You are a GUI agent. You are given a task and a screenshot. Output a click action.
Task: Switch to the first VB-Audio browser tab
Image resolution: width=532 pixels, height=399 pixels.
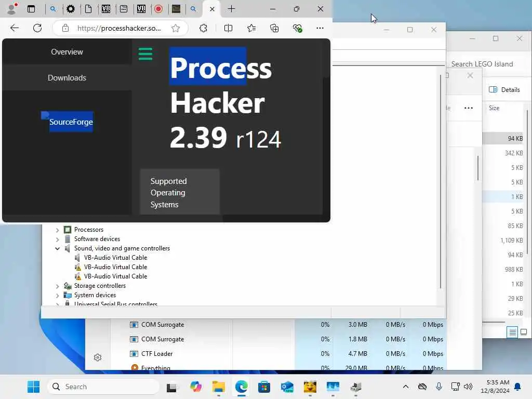point(106,9)
